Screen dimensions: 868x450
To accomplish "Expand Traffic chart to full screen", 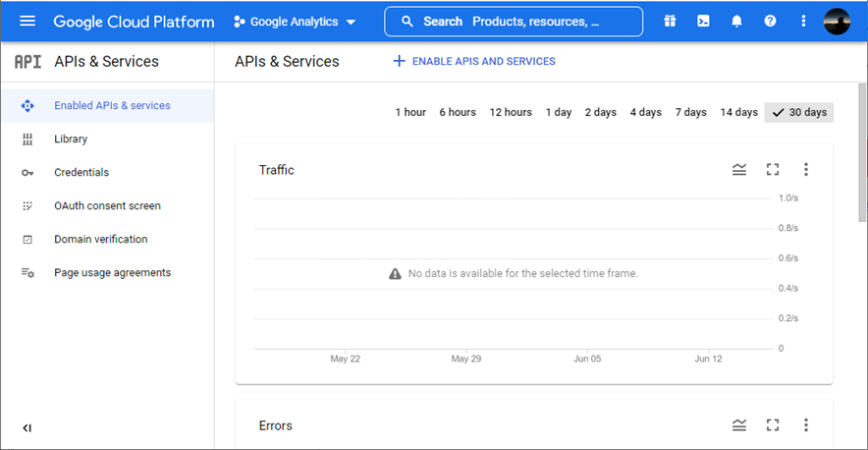I will point(773,170).
